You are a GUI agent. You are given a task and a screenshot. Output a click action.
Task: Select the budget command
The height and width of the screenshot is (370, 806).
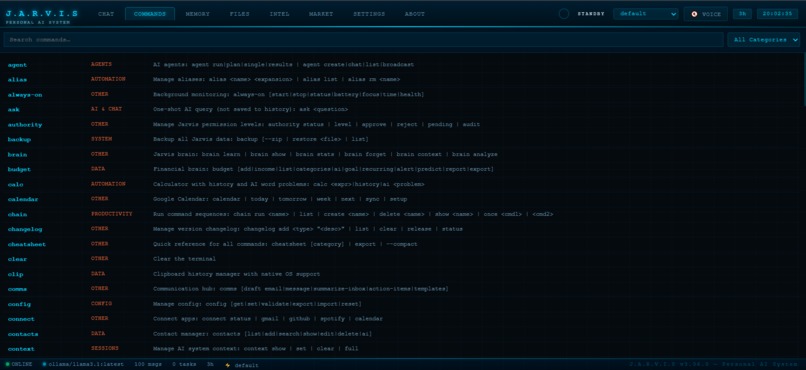pos(20,169)
